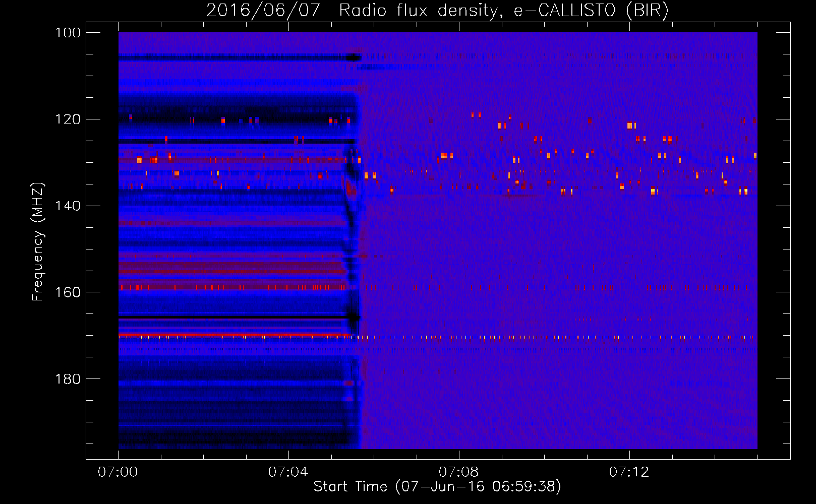Click the 100 frequency tick label
Image resolution: width=816 pixels, height=504 pixels.
(68, 33)
